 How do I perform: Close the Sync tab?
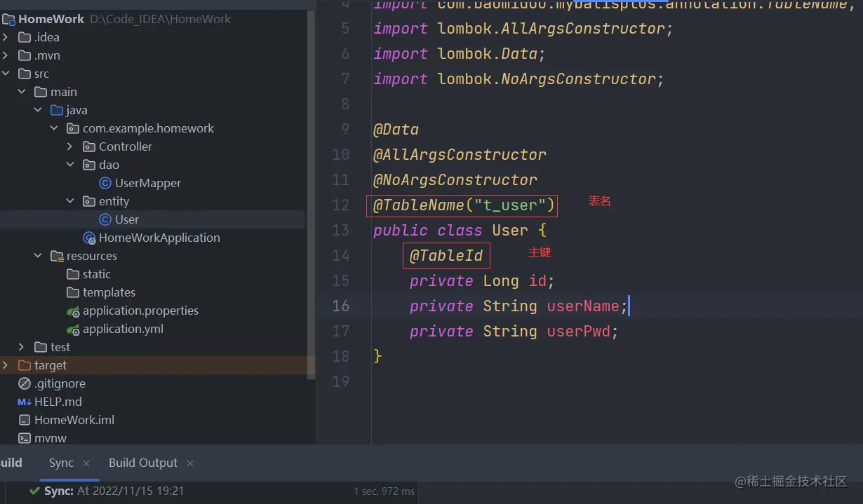pos(86,463)
